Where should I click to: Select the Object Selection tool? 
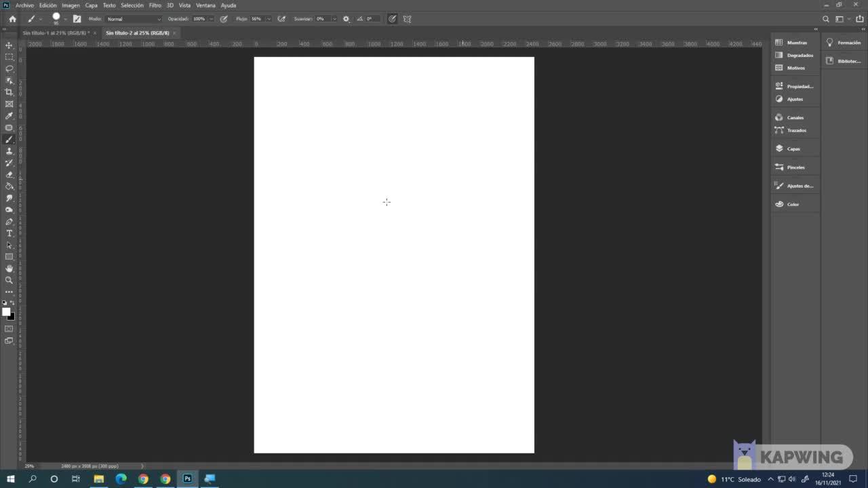(x=9, y=81)
